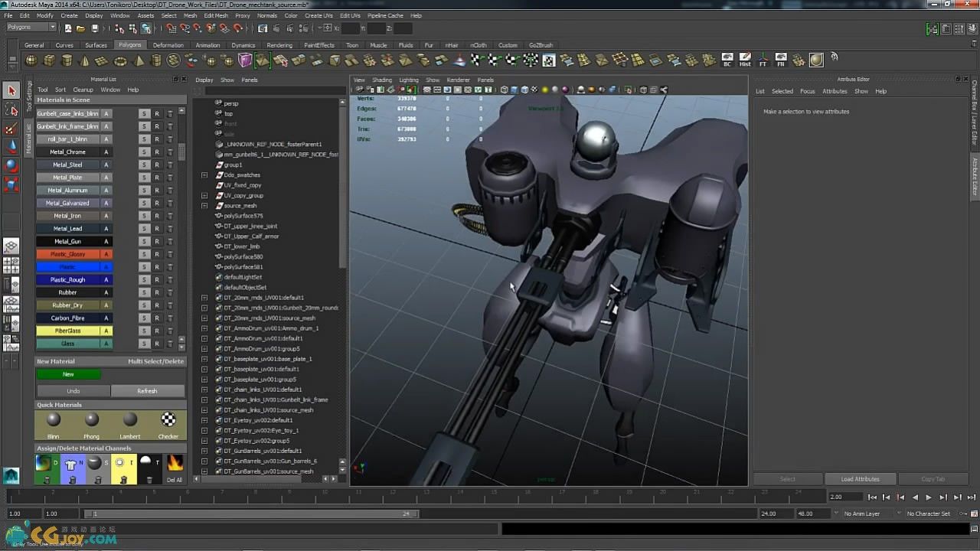Click the S button for Metal_Steel
Viewport: 980px width, 551px height.
[x=143, y=165]
